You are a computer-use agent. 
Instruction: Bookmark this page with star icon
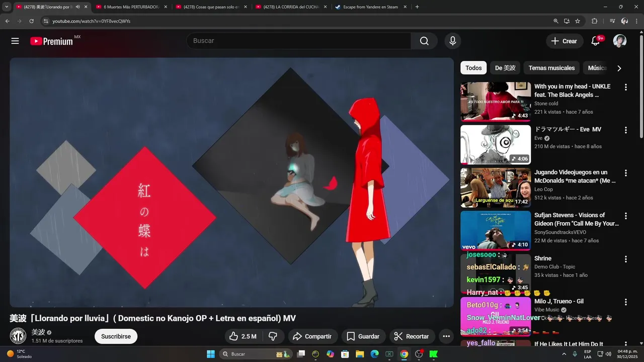coord(578,21)
